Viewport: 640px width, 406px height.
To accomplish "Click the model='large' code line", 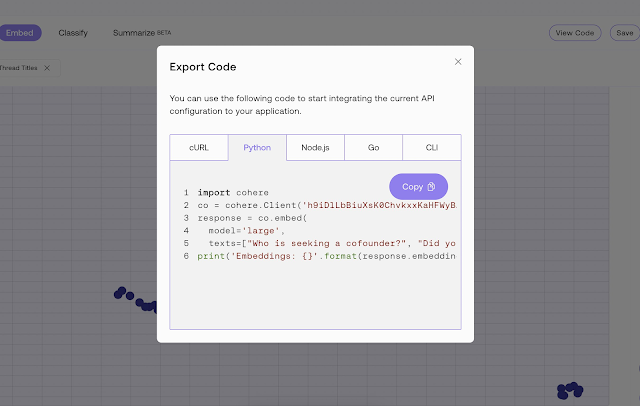I will tap(247, 231).
